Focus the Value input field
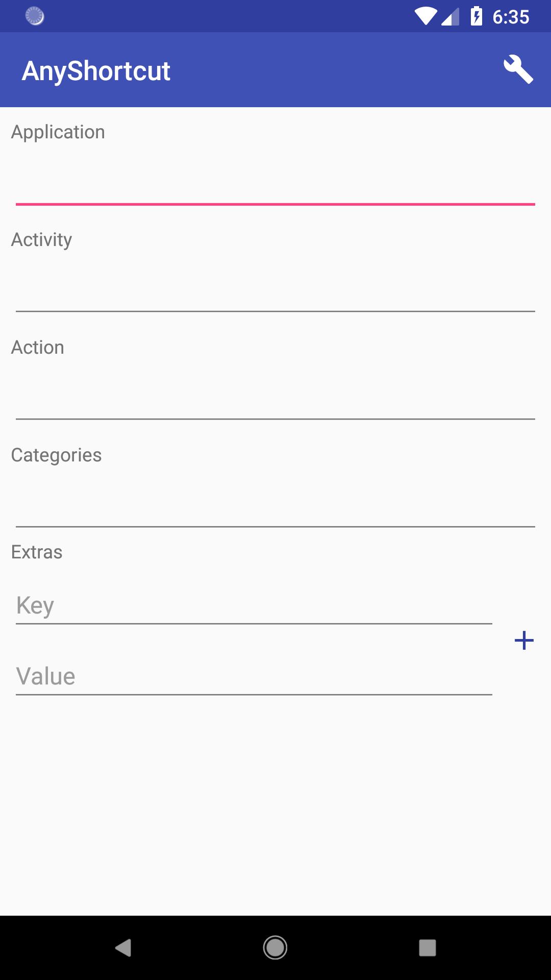 point(254,677)
